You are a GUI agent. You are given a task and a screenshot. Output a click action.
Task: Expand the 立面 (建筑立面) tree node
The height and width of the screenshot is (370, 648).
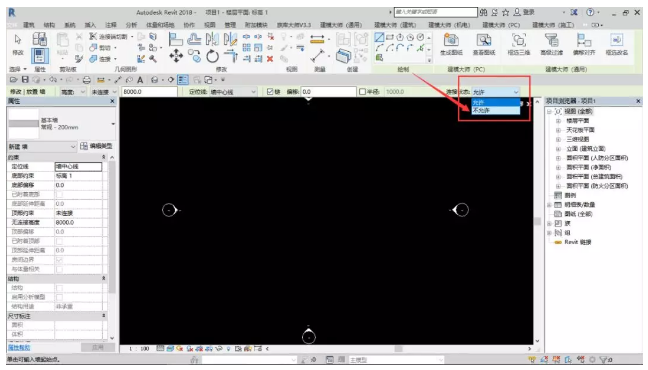(558, 149)
